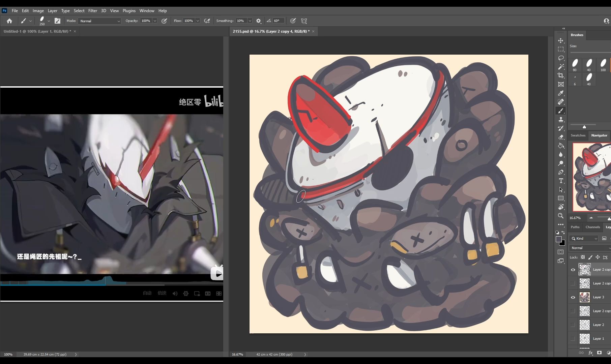Hide the top Layer 2 copy layer
The height and width of the screenshot is (364, 611).
click(x=573, y=270)
